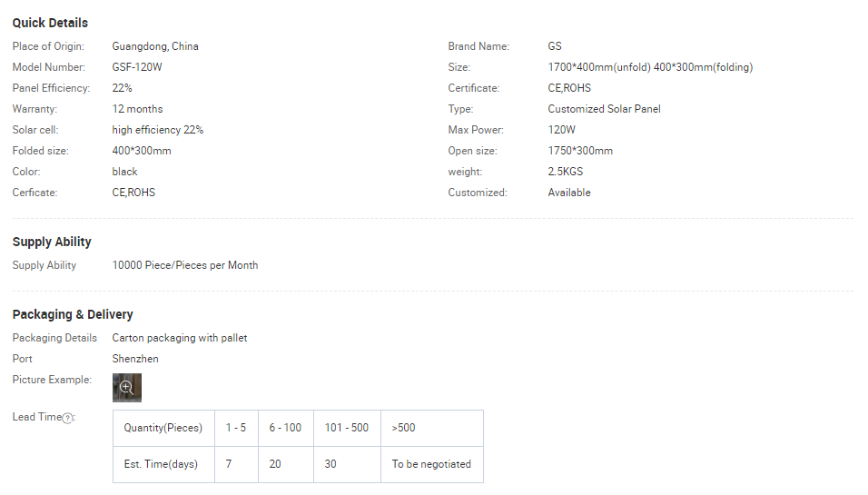Click the Quick Details heading
Screen dimensions: 868x495
[x=50, y=23]
